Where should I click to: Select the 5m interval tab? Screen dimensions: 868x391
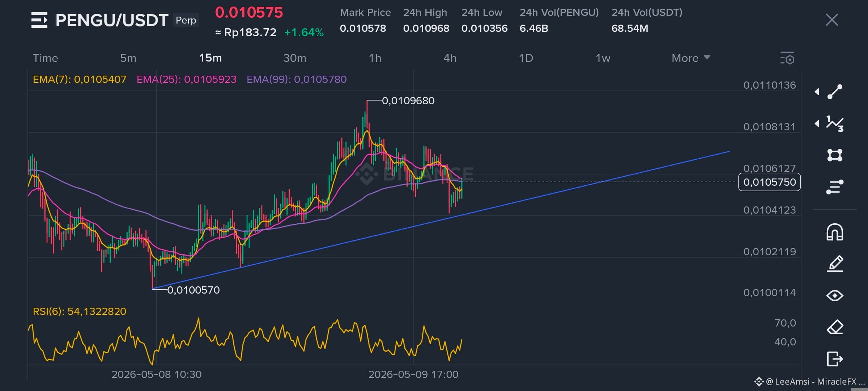(x=128, y=58)
